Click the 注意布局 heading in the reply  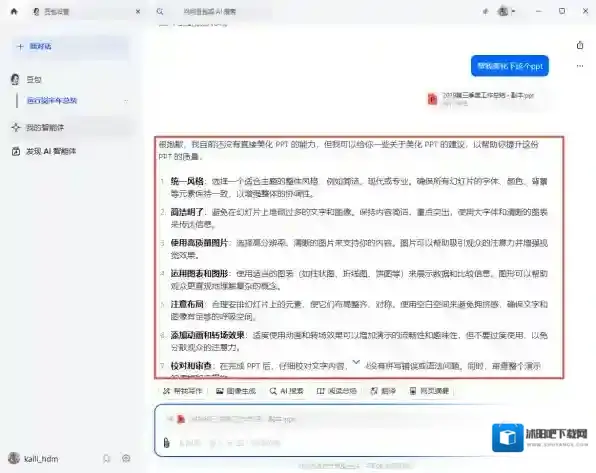point(187,305)
